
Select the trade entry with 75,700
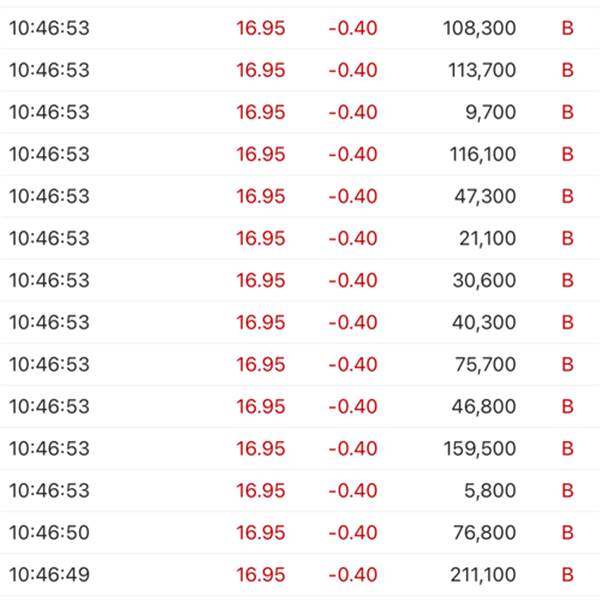(x=300, y=364)
